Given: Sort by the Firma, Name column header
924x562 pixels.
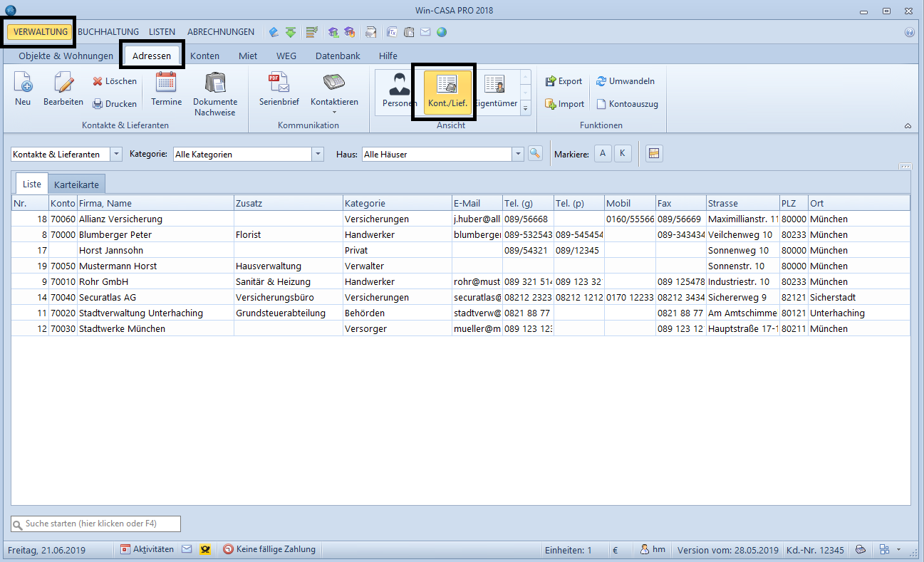Looking at the screenshot, I should (155, 203).
